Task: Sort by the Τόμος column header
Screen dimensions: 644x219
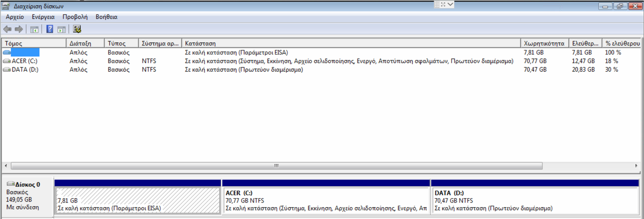Action: [34, 43]
